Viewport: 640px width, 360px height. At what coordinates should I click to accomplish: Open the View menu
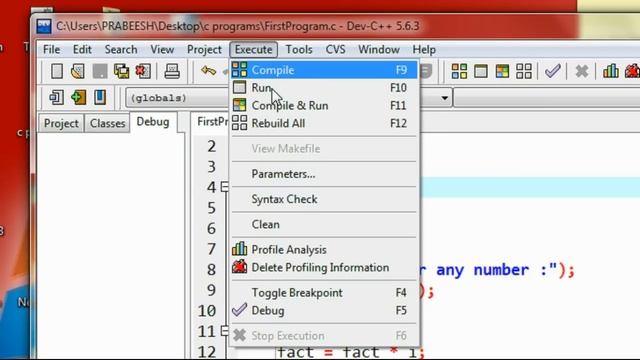click(162, 49)
